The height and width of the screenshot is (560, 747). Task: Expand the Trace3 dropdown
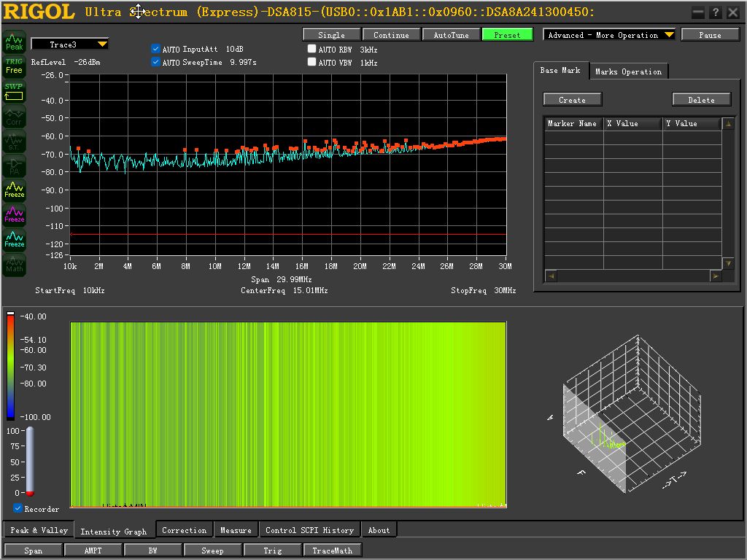click(69, 44)
